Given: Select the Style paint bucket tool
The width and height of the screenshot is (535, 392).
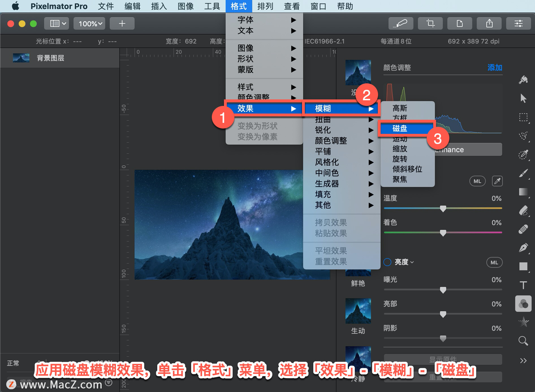Looking at the screenshot, I should [523, 80].
